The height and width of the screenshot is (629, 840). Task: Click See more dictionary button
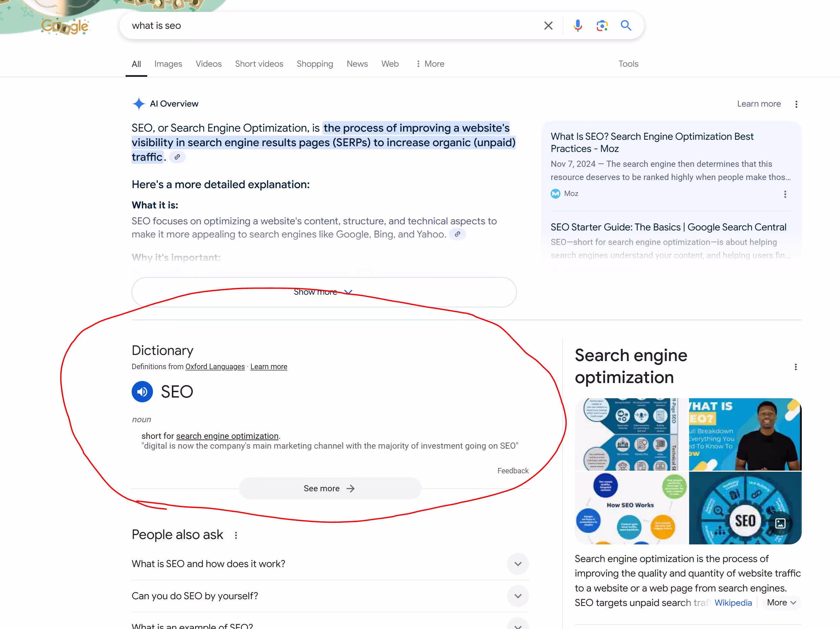(x=330, y=489)
